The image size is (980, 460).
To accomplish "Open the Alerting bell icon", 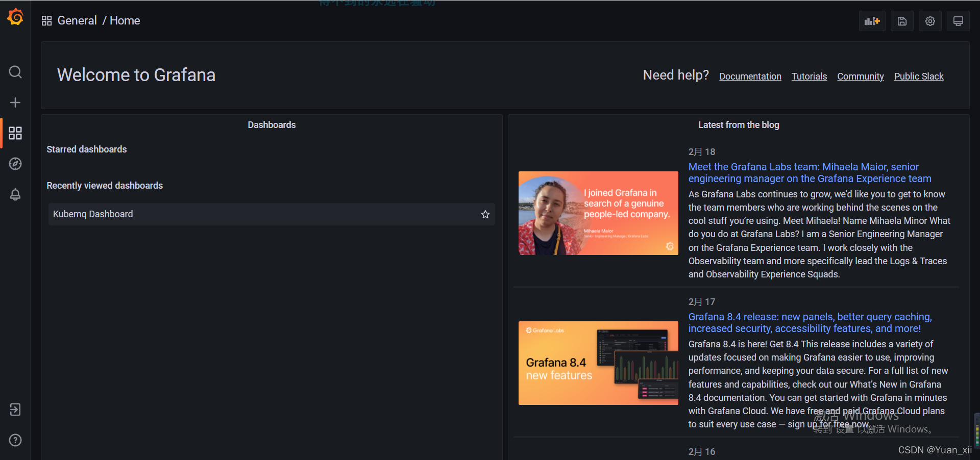I will [x=15, y=194].
